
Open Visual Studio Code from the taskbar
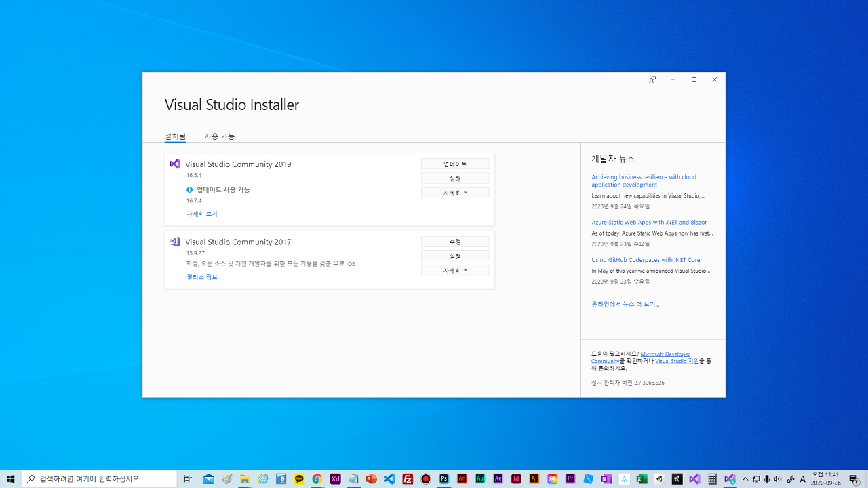coord(389,478)
